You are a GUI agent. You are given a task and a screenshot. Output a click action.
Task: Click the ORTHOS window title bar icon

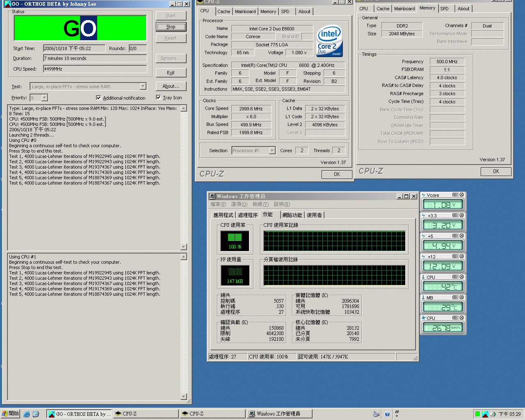click(7, 4)
